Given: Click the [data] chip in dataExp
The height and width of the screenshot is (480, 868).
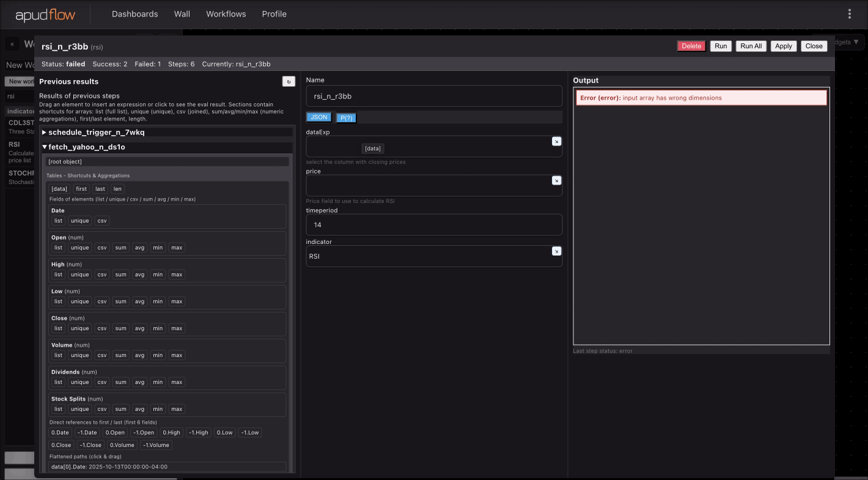Looking at the screenshot, I should point(372,149).
